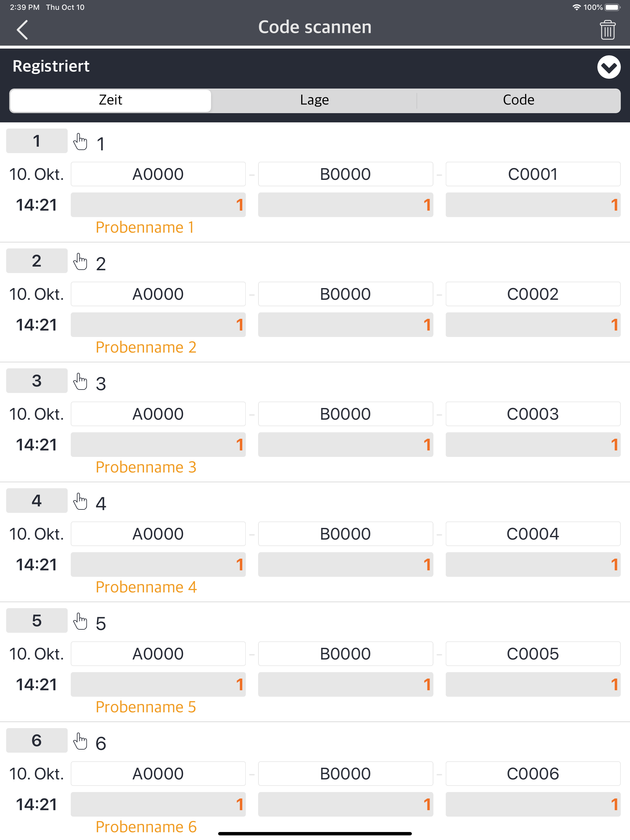Tap the B0000 field in entry 2

[x=345, y=294]
